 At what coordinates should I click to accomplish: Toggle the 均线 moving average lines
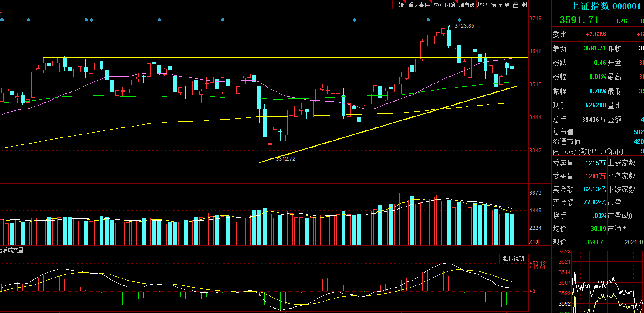pos(483,5)
